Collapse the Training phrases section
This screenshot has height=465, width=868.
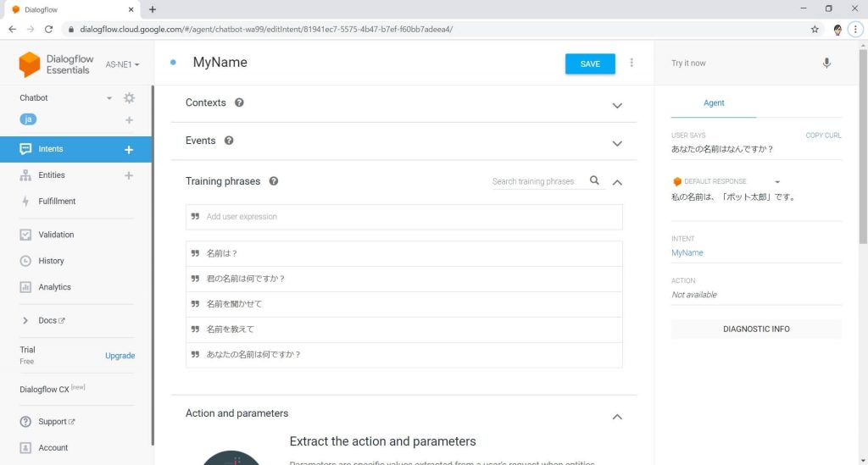(617, 182)
